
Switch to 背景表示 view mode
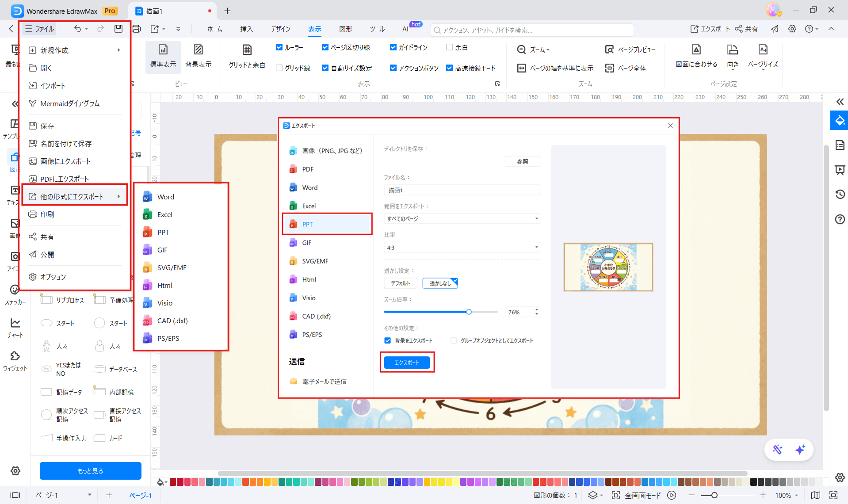point(198,56)
